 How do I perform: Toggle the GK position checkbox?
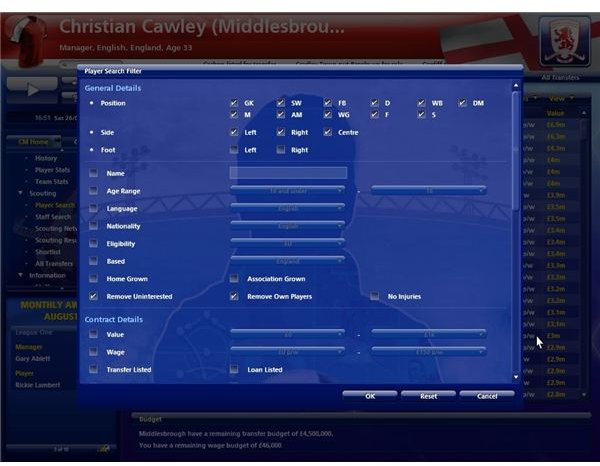(234, 103)
